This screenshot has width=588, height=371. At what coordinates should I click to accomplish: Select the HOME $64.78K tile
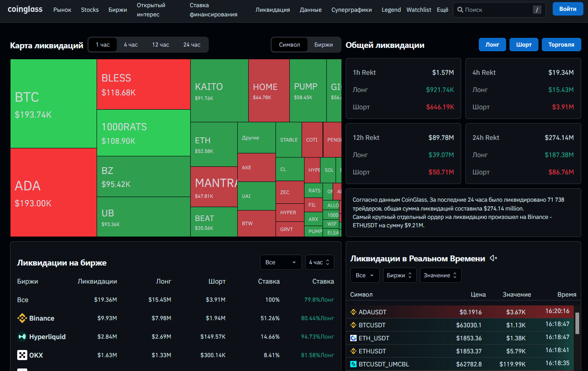click(269, 90)
